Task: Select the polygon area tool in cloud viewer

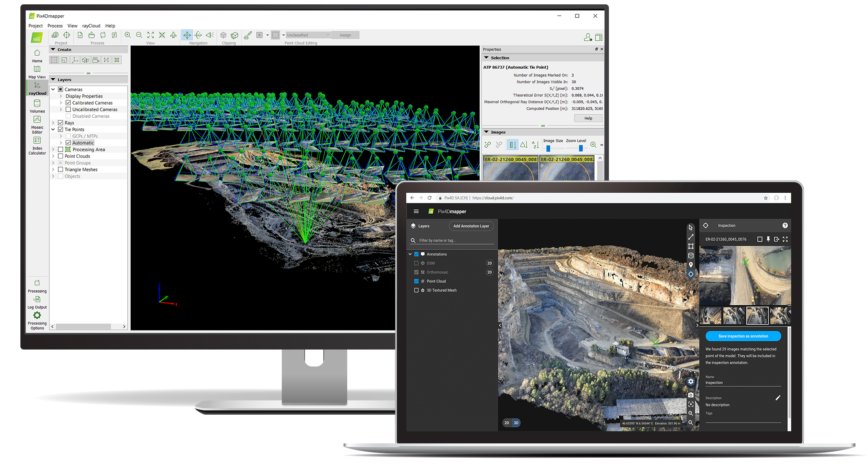Action: pos(690,246)
